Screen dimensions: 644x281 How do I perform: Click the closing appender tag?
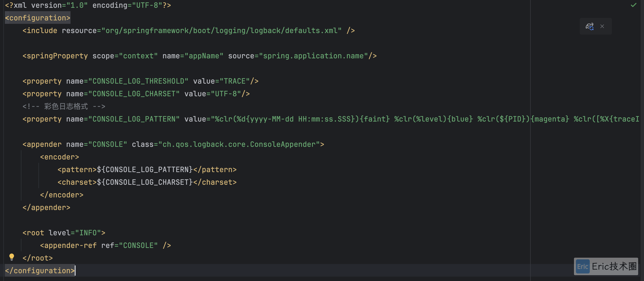46,208
